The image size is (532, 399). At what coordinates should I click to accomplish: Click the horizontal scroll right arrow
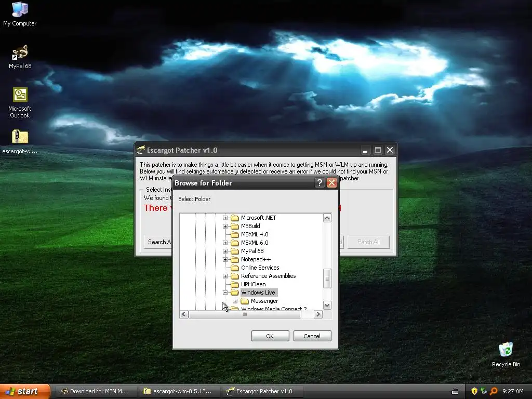pyautogui.click(x=318, y=314)
